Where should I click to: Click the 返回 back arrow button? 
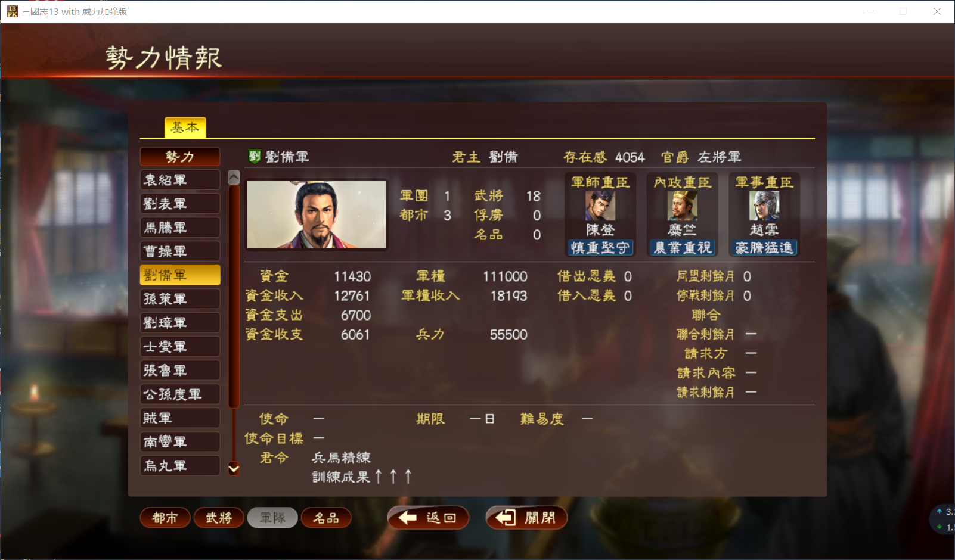428,518
